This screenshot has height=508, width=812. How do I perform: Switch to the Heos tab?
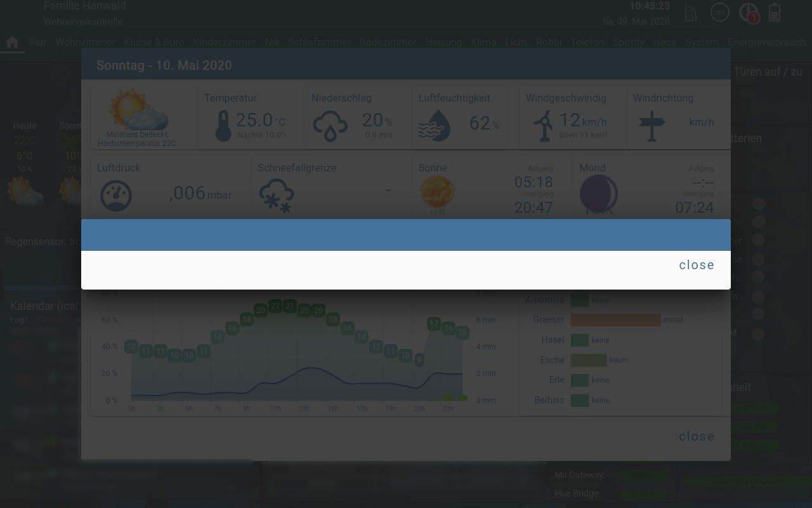tap(665, 42)
